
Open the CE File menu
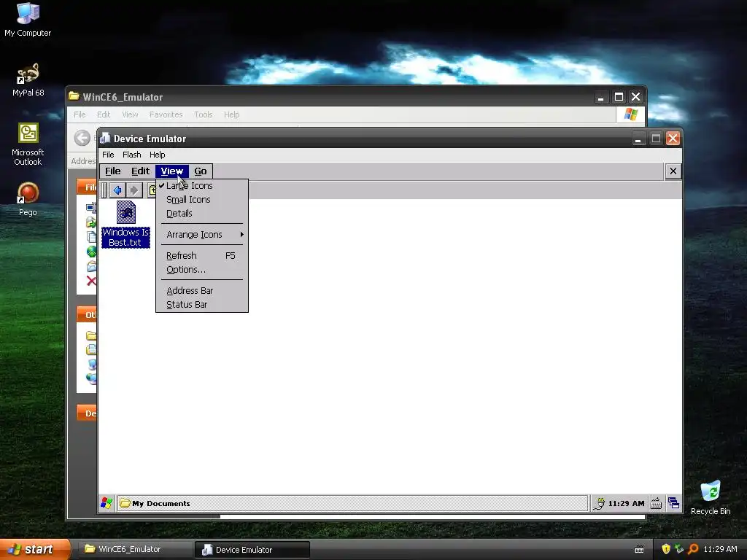coord(113,171)
